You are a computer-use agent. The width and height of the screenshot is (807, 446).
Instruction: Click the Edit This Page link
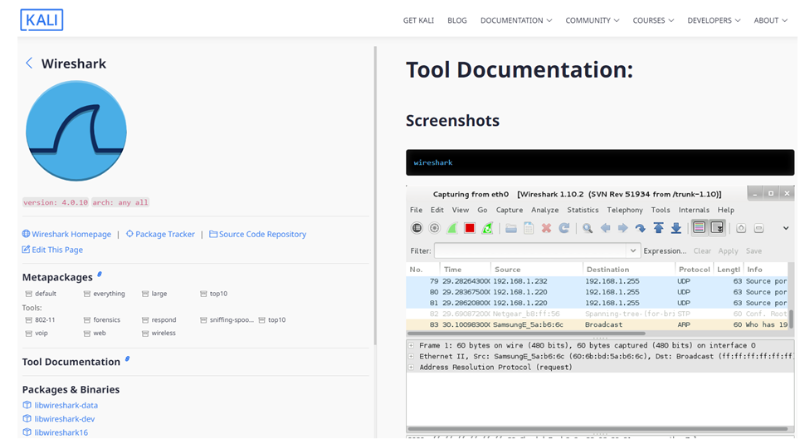(x=52, y=249)
